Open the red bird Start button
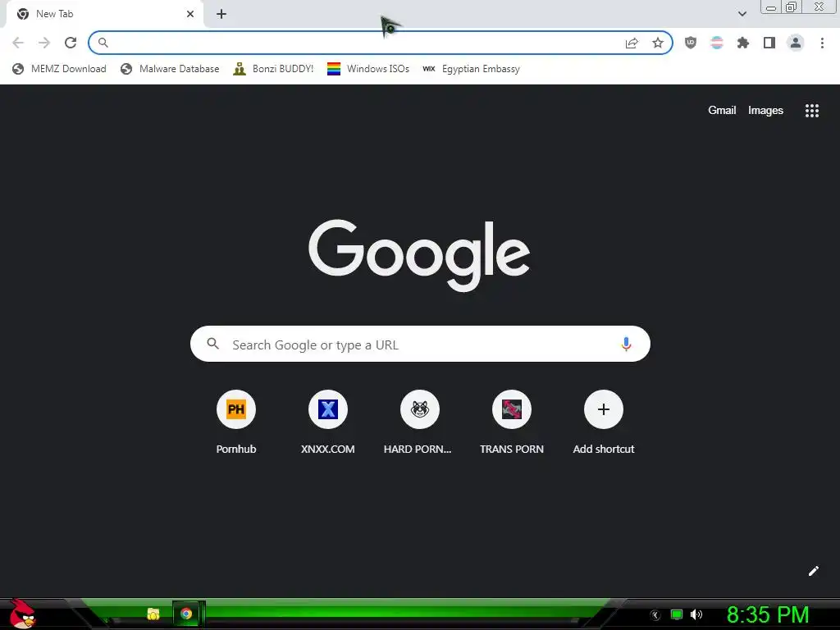The width and height of the screenshot is (840, 630). [21, 614]
